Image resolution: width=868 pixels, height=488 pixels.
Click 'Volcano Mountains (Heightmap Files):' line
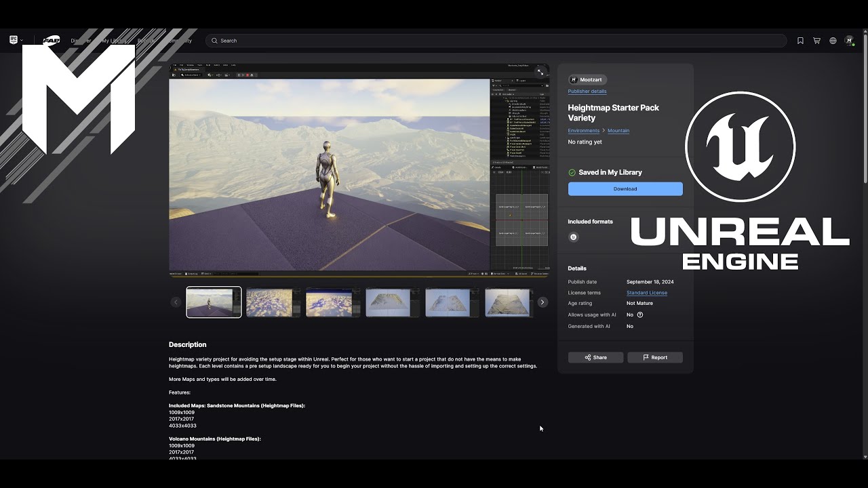pyautogui.click(x=215, y=439)
